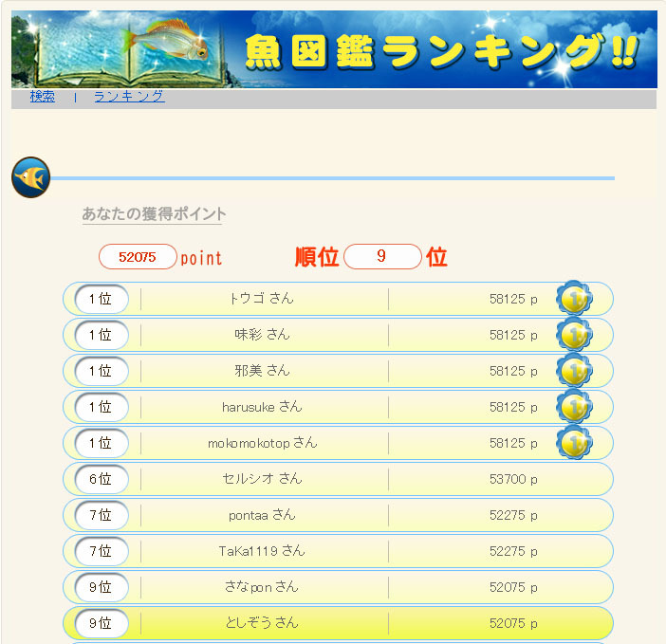Image resolution: width=666 pixels, height=644 pixels.
Task: Click the gold medal icon beside 味彩
Action: click(x=573, y=335)
